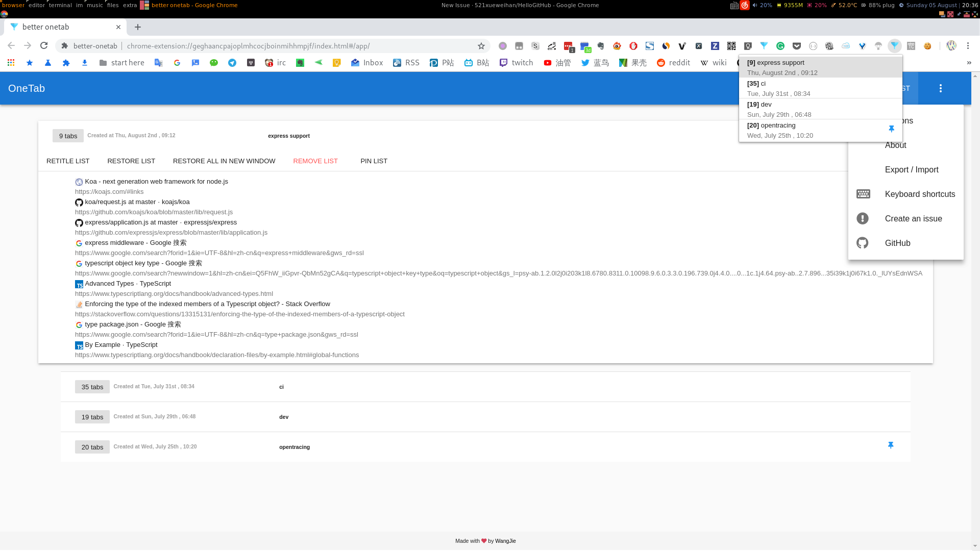Toggle the pin beside opentracing in the popup
This screenshot has width=980, height=551.
click(x=891, y=129)
